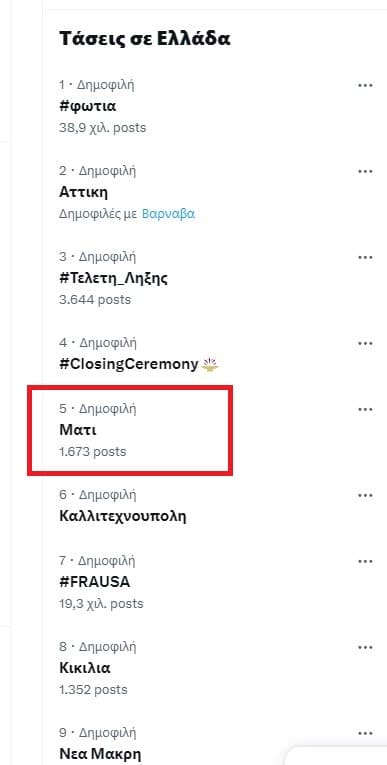This screenshot has width=387, height=765.
Task: Select the Ματι trending topic
Action: click(78, 430)
